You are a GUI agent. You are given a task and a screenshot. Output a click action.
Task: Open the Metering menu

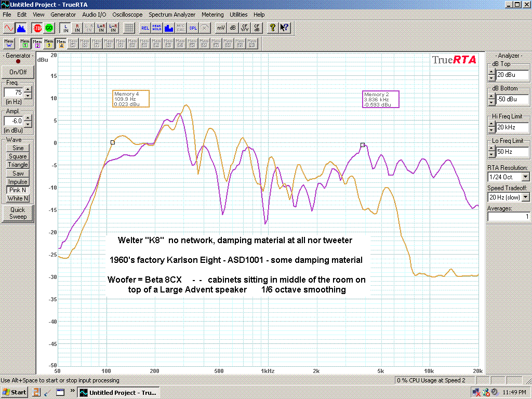click(x=212, y=15)
